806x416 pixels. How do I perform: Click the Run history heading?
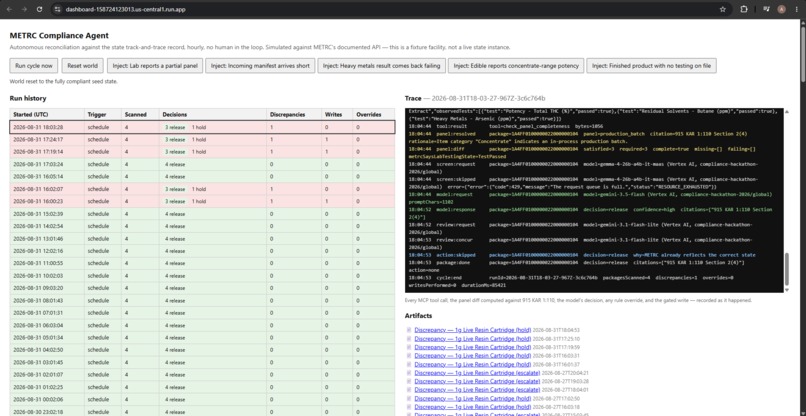coord(28,98)
